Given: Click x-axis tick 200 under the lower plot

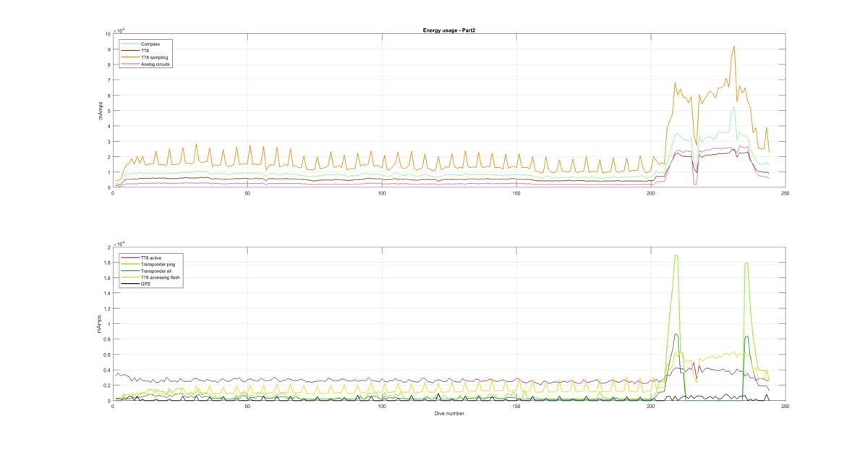Looking at the screenshot, I should pos(651,407).
